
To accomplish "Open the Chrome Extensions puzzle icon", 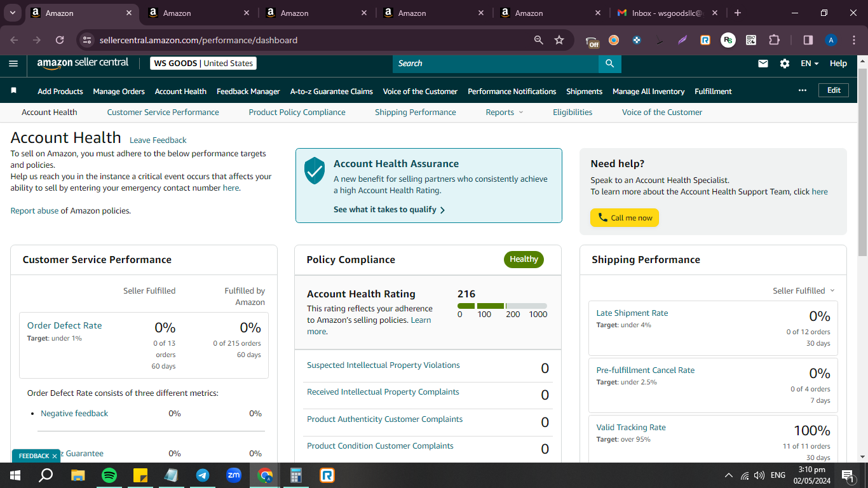I will [774, 40].
